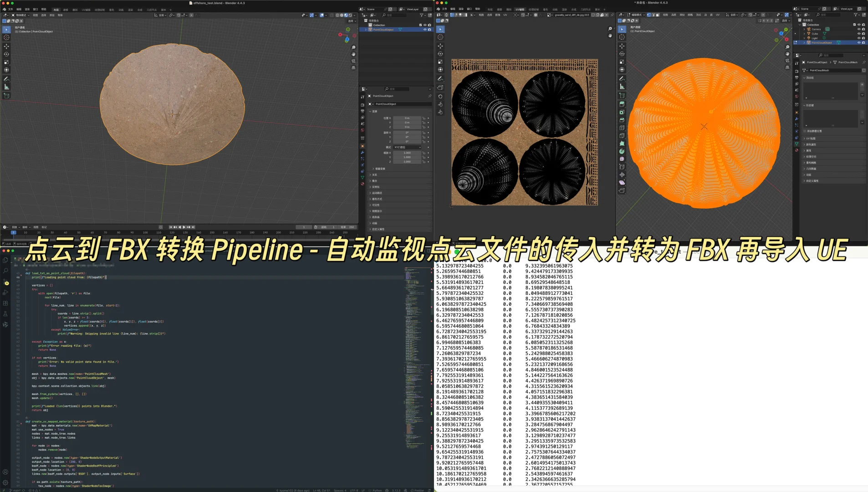The image size is (868, 492).
Task: Adjust the Scale X slider in the transform panel
Action: 407,153
